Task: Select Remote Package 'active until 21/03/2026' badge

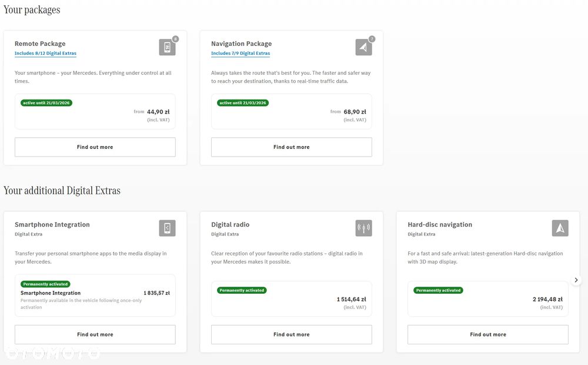Action: 46,103
